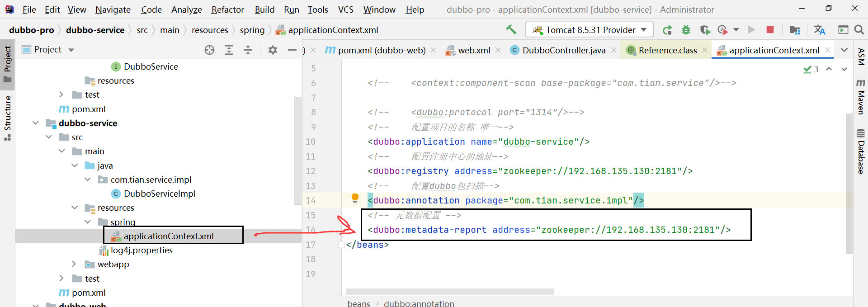Open the Refactor menu

(x=227, y=9)
